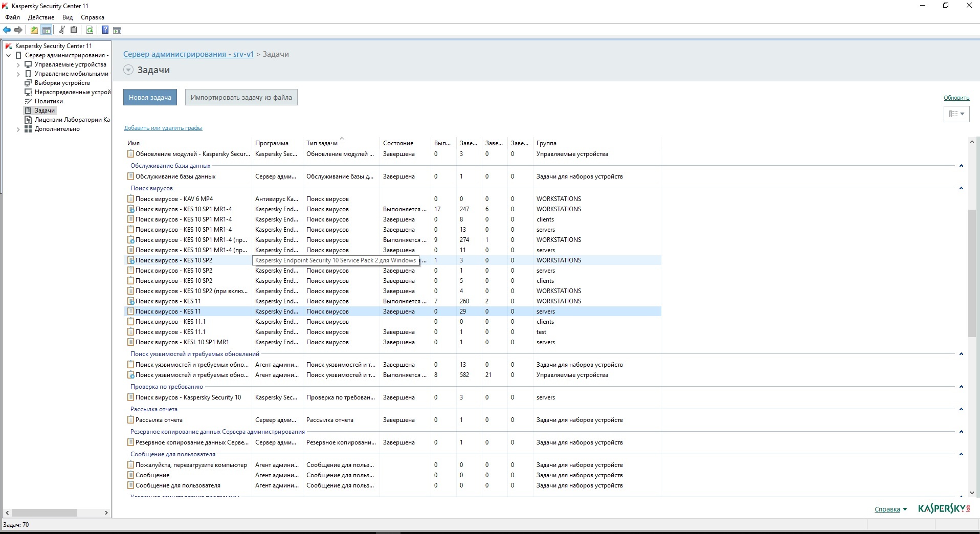Expand the Управляемые устройства tree node

click(x=18, y=65)
